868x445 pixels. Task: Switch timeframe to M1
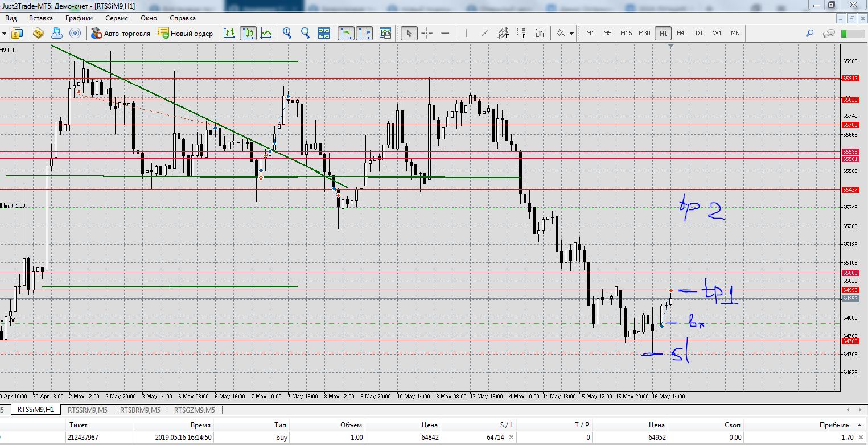pyautogui.click(x=590, y=33)
